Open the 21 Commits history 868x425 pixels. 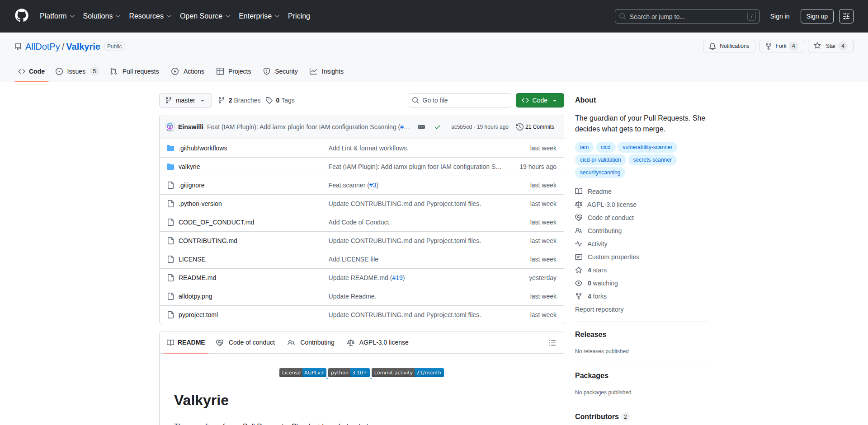coord(535,127)
